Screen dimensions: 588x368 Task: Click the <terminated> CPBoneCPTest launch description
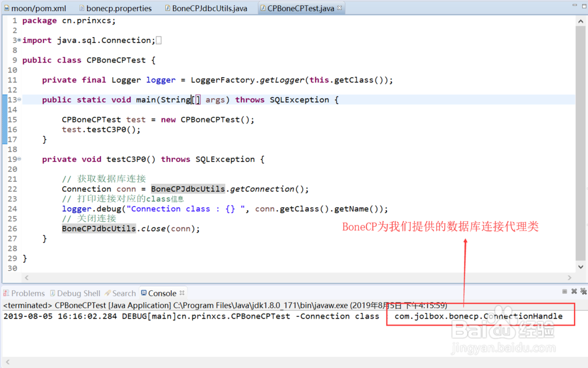(225, 305)
